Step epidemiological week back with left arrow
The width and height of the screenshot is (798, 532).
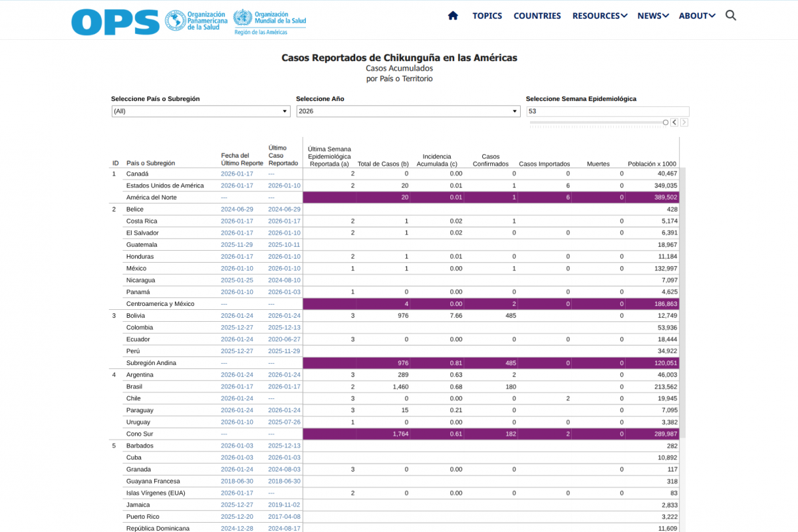click(674, 122)
